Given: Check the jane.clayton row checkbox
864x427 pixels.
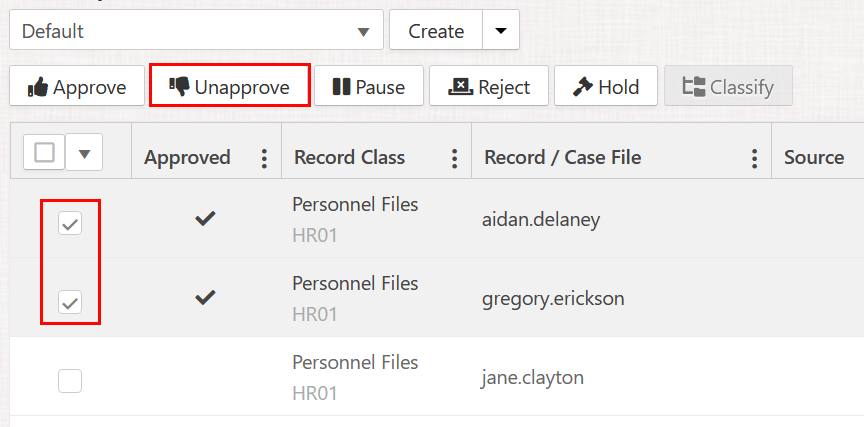Looking at the screenshot, I should click(70, 380).
